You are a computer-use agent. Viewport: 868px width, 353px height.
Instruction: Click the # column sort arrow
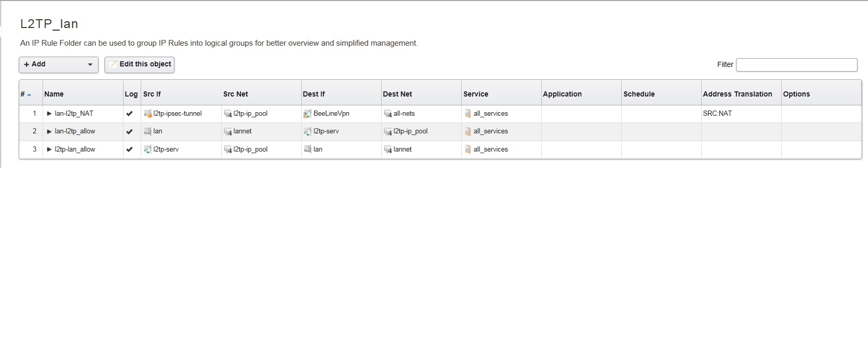(x=29, y=94)
